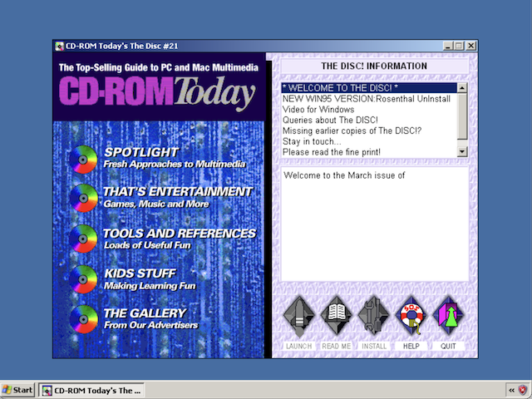Select 'NEW WIN95 VERSION:Rosenthal UnInstall' entry
532x399 pixels.
point(369,99)
